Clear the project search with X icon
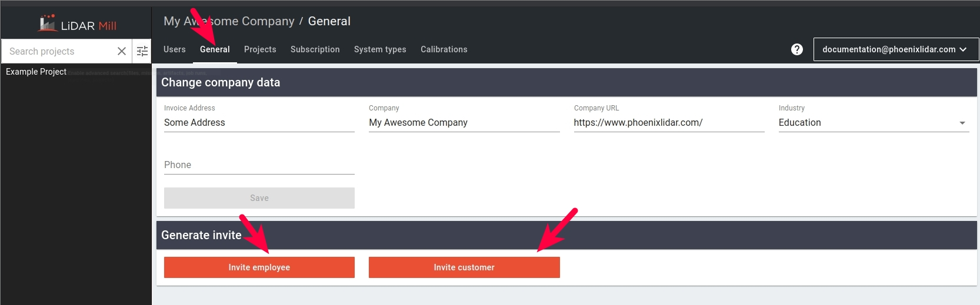Viewport: 980px width, 305px height. pos(122,51)
